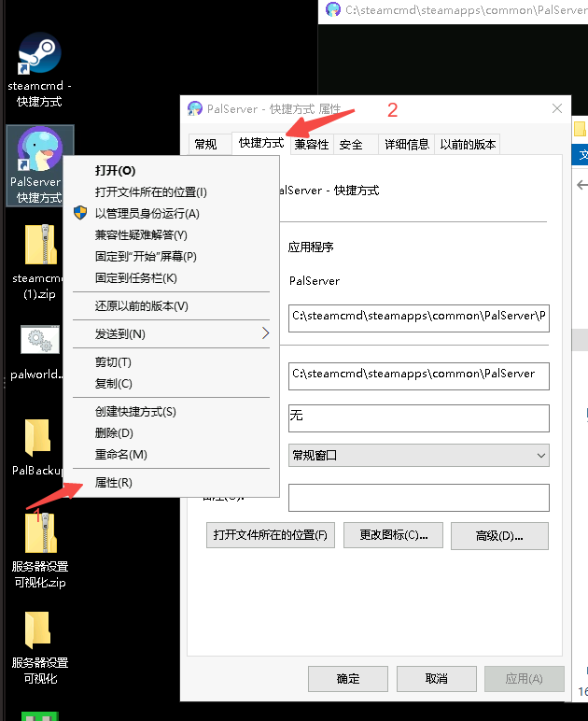Select the steamcmd (1).zip archive icon

coord(40,244)
